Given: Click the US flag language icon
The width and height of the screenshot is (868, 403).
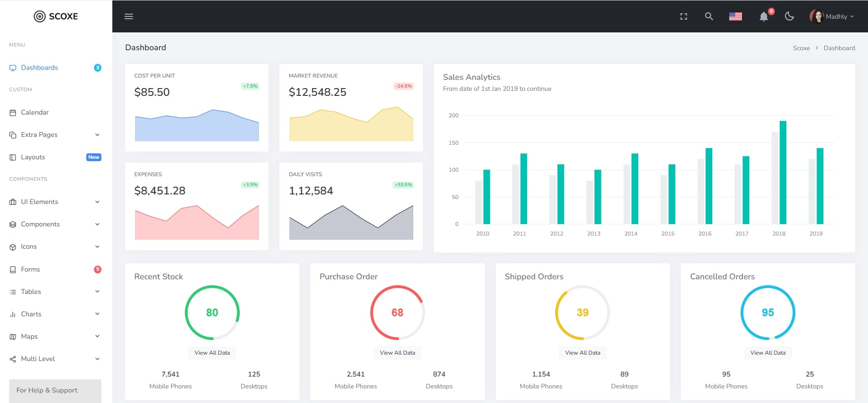Looking at the screenshot, I should pos(735,16).
